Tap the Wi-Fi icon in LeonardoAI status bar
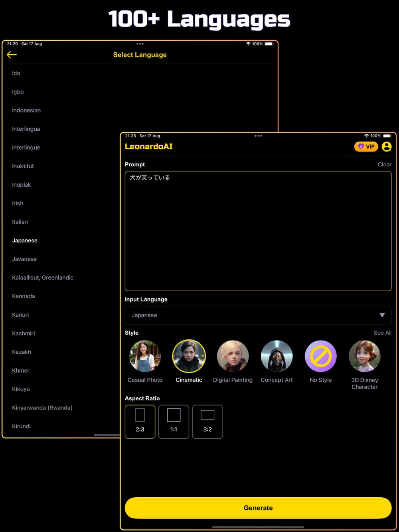399x532 pixels. tap(366, 136)
